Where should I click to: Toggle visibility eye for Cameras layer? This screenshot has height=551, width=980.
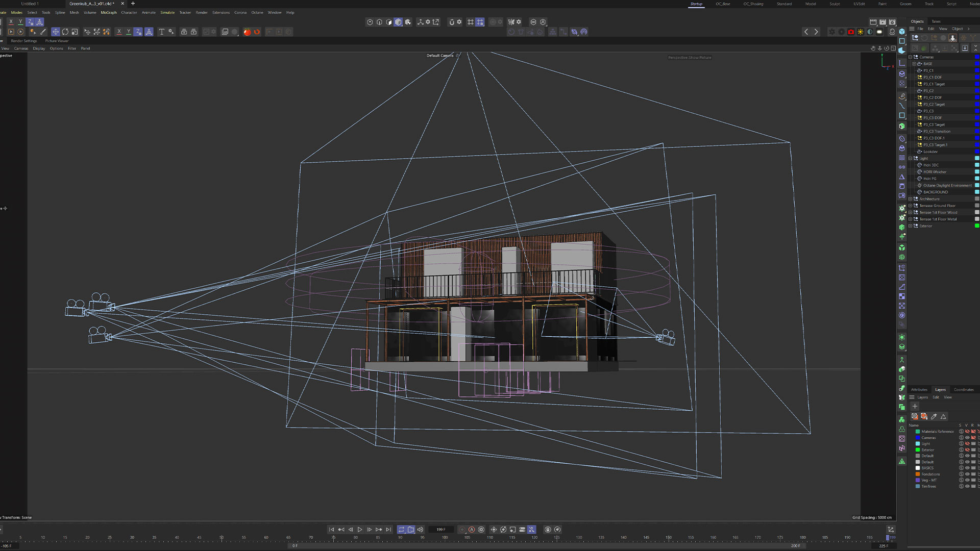point(967,438)
